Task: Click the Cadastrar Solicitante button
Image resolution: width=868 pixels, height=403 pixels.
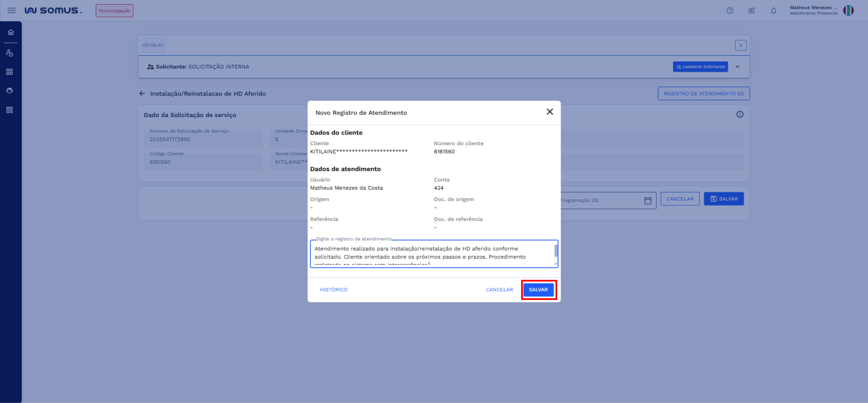Action: pos(700,67)
